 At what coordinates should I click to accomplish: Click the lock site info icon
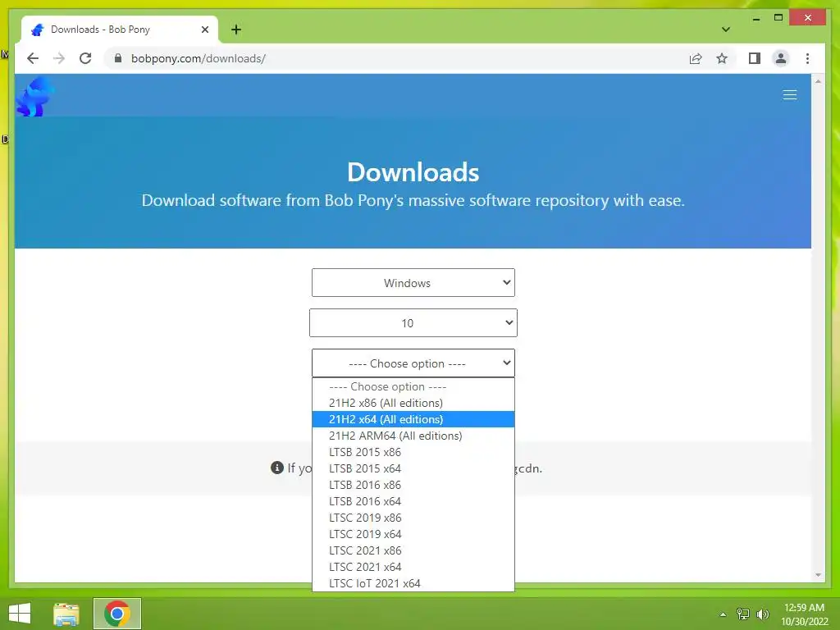point(118,58)
